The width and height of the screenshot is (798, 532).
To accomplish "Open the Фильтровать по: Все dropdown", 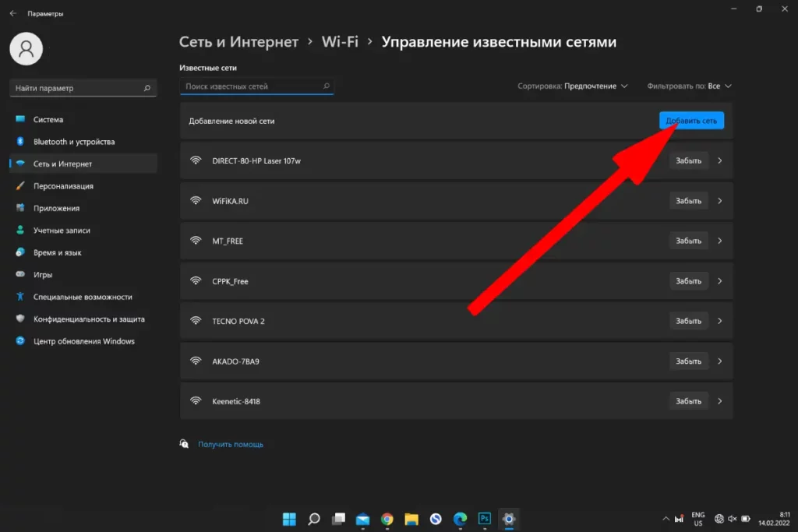I will pos(689,86).
